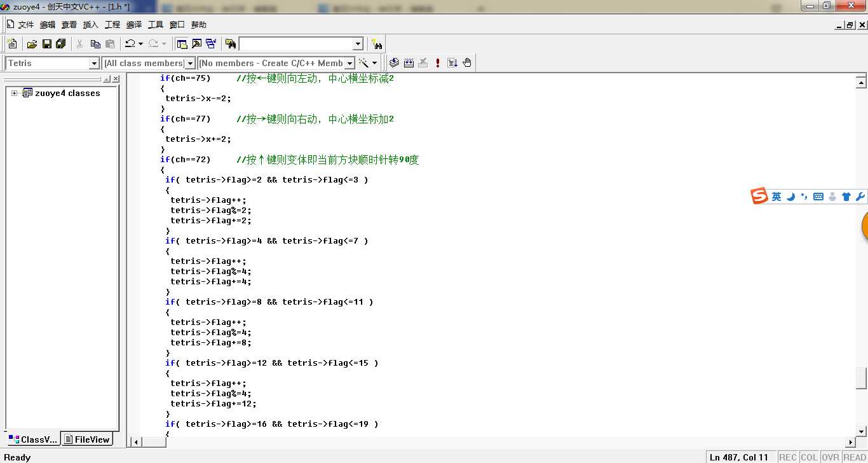Image resolution: width=868 pixels, height=463 pixels.
Task: Click the OVR status indicator
Action: tap(830, 457)
